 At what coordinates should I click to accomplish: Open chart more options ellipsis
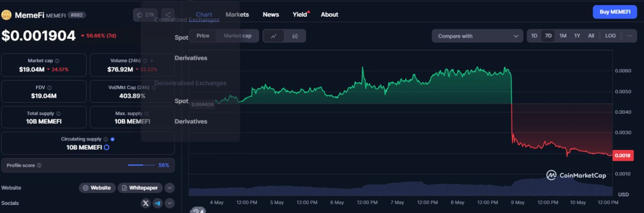(629, 36)
